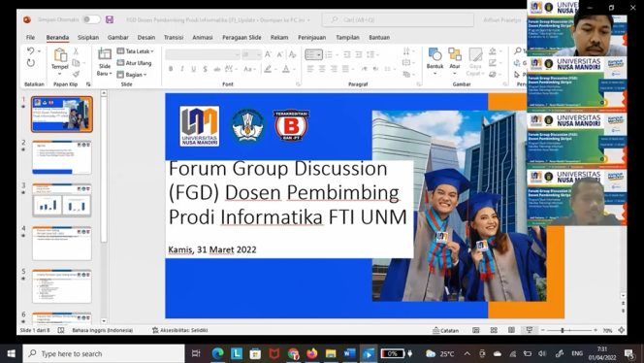Click the Fit slide to window icon
The height and width of the screenshot is (363, 644).
click(x=622, y=330)
